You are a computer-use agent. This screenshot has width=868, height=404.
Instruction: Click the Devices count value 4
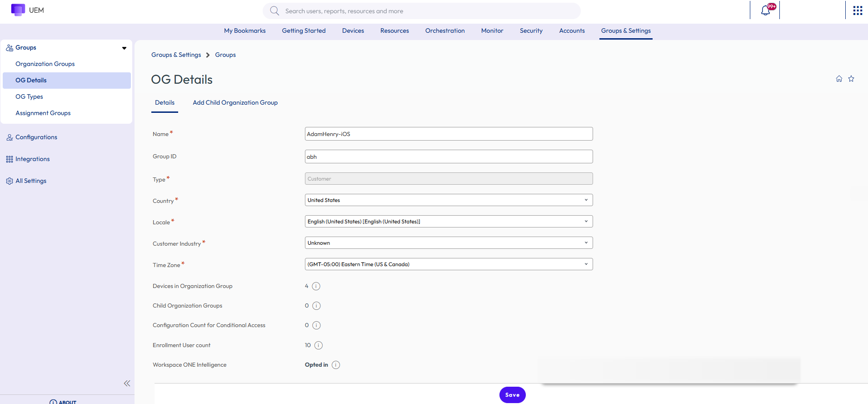click(306, 286)
